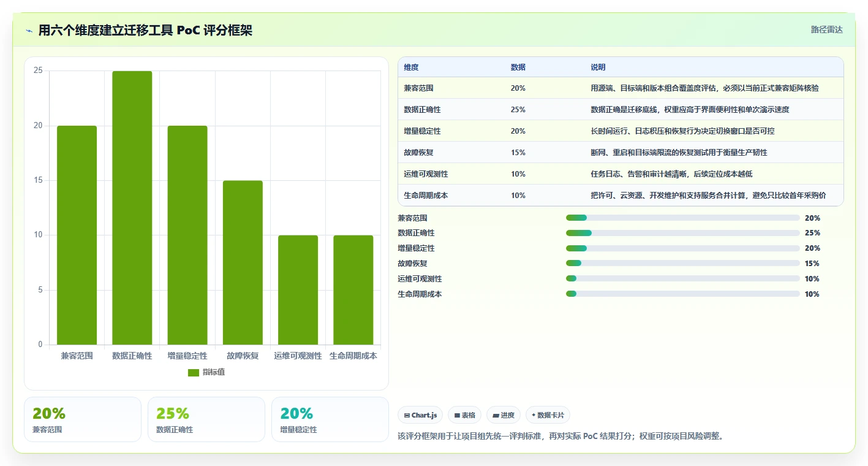Click the 运维可观测性 bar in chart
This screenshot has height=466, width=868.
pos(298,290)
